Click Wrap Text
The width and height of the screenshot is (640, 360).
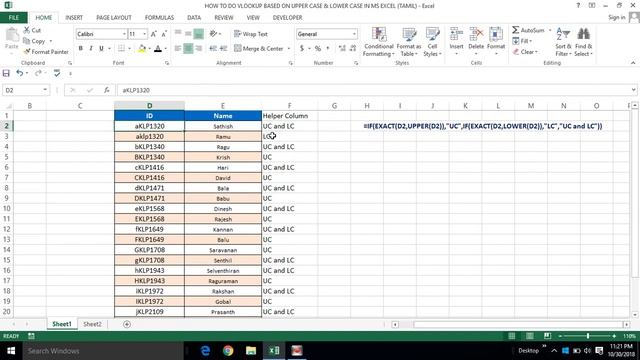coord(251,34)
